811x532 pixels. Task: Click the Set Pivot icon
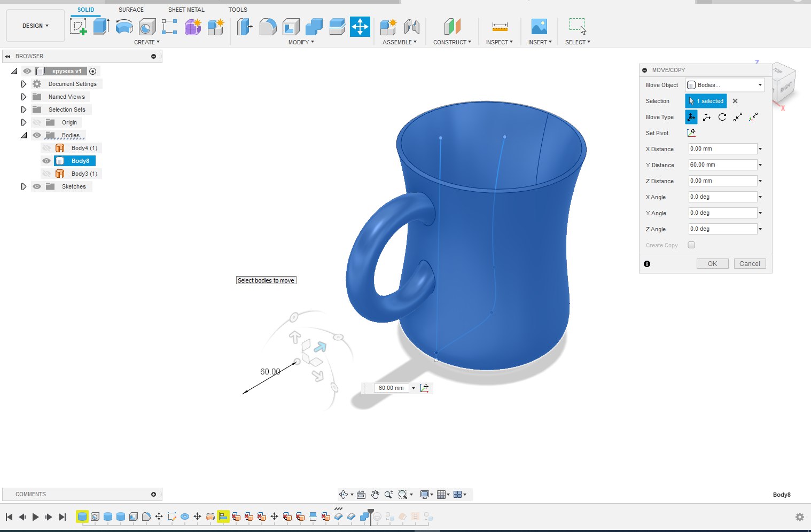pos(691,133)
